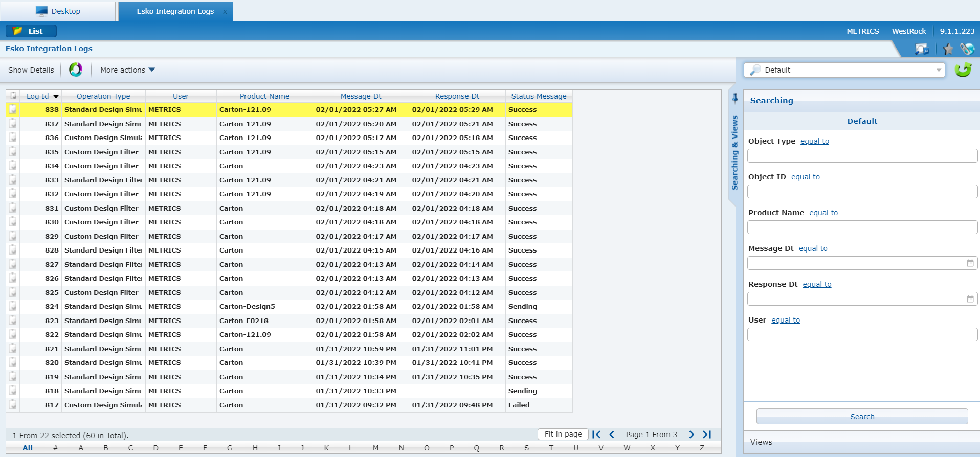Click the Searching & Views vertical tab
Image resolution: width=980 pixels, height=457 pixels.
coord(735,152)
